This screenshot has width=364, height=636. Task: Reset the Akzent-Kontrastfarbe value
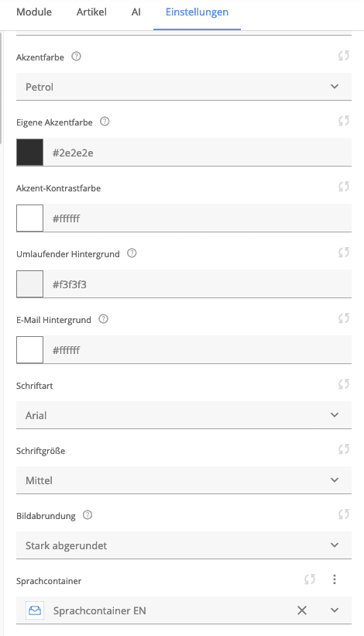(344, 187)
